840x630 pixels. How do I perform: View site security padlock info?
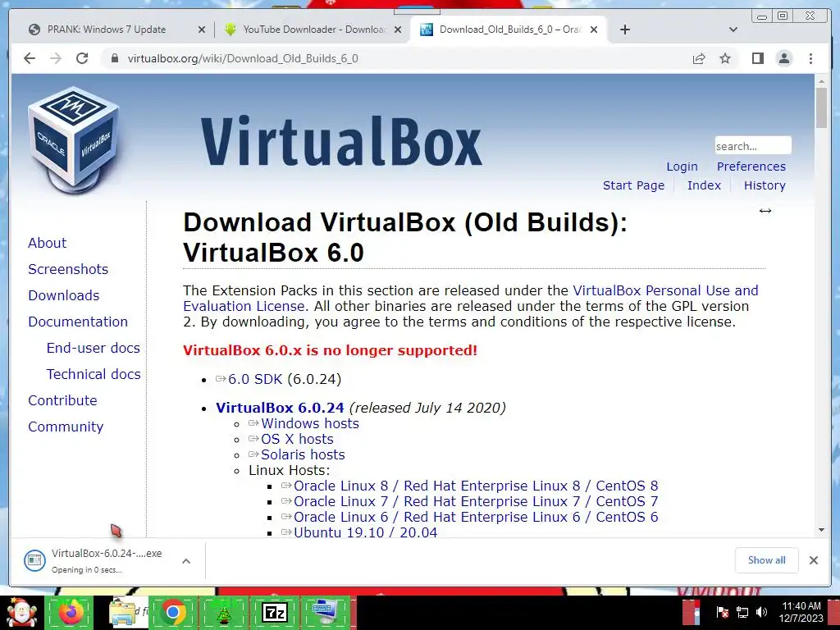point(114,58)
